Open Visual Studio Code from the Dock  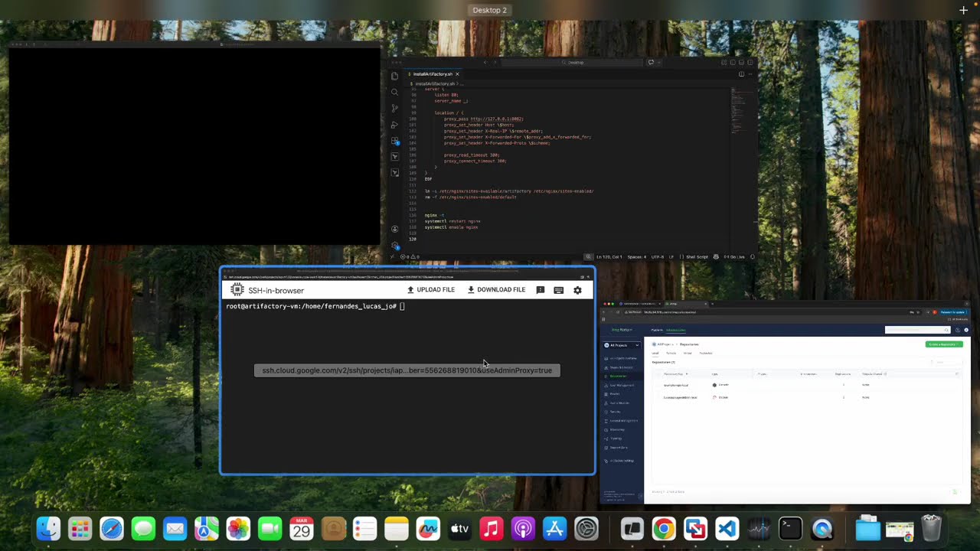pyautogui.click(x=727, y=529)
